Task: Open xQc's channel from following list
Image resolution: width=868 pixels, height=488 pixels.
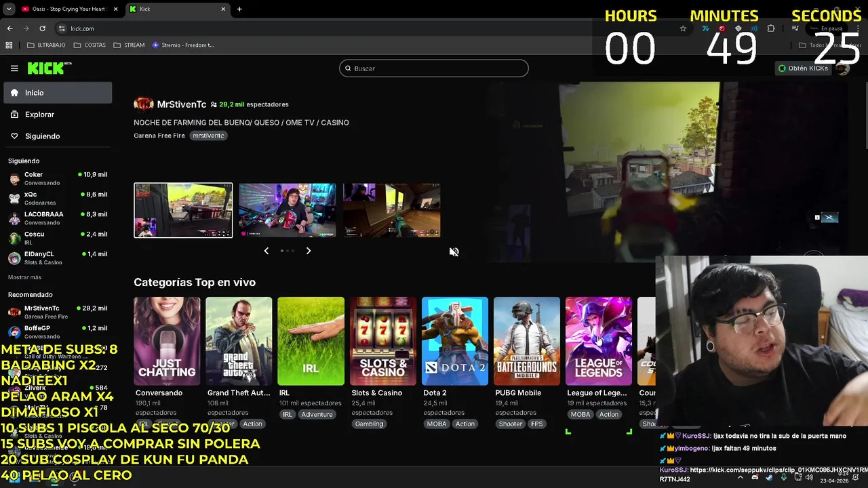Action: click(x=58, y=198)
